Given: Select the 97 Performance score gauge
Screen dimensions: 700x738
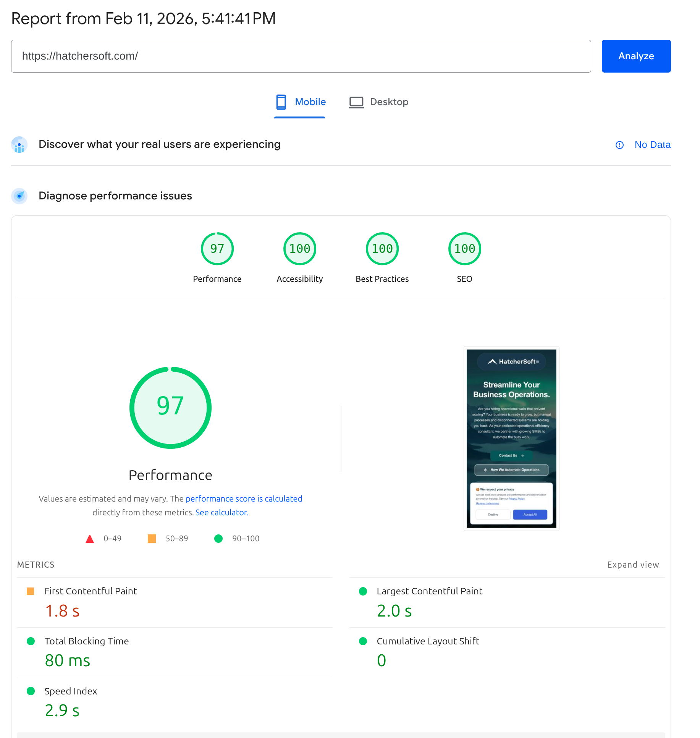Looking at the screenshot, I should click(217, 248).
